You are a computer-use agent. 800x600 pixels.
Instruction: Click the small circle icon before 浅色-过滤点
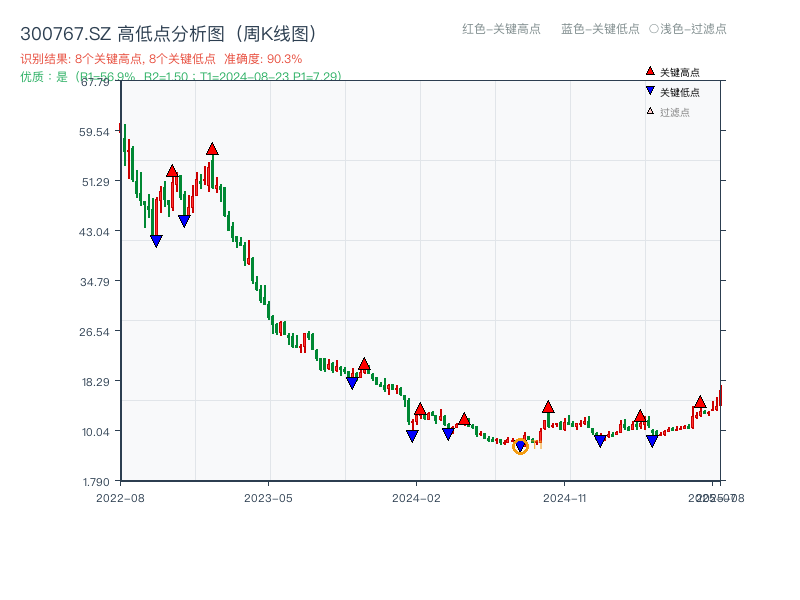click(x=654, y=29)
